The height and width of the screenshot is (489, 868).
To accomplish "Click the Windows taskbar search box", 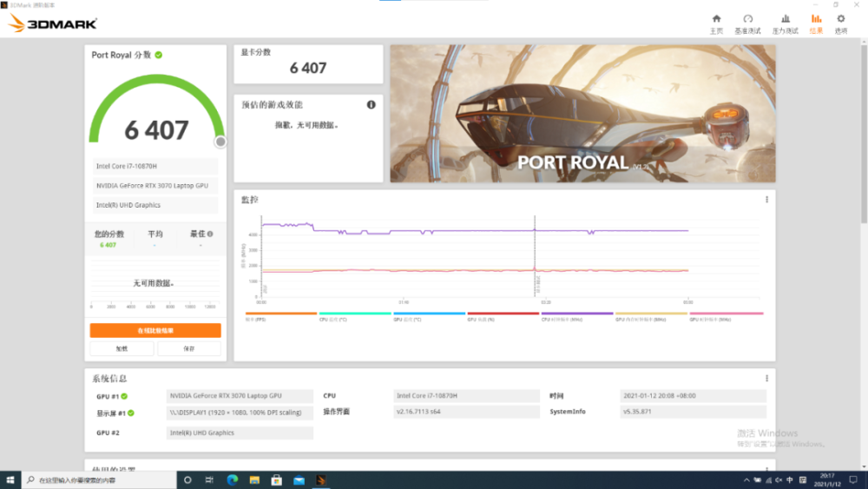I will tap(99, 480).
